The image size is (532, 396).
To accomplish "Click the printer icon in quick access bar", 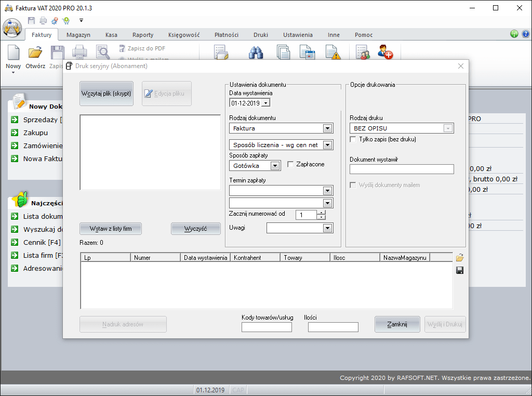I will pyautogui.click(x=43, y=21).
